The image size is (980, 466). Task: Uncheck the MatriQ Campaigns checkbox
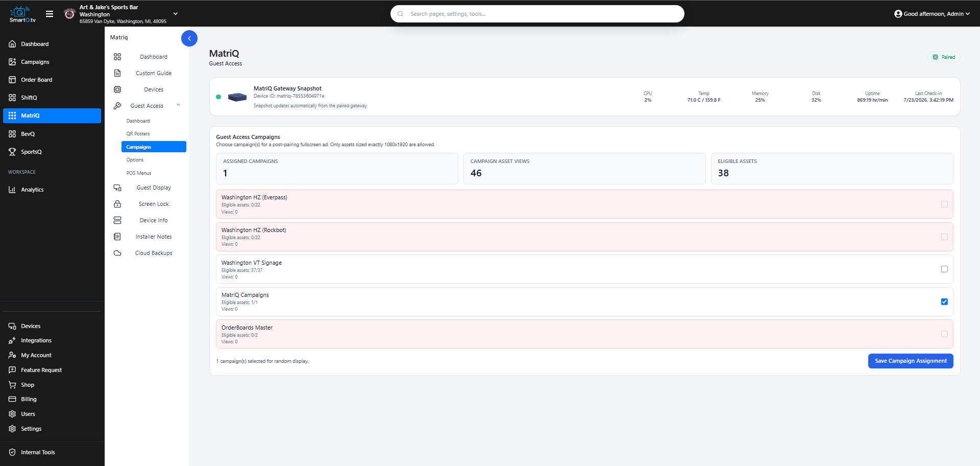coord(944,301)
